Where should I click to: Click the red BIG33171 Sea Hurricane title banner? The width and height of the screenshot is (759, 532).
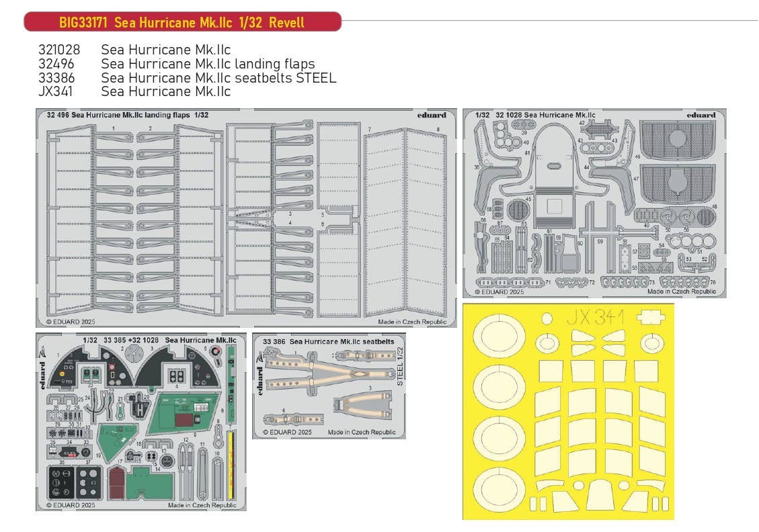(182, 22)
